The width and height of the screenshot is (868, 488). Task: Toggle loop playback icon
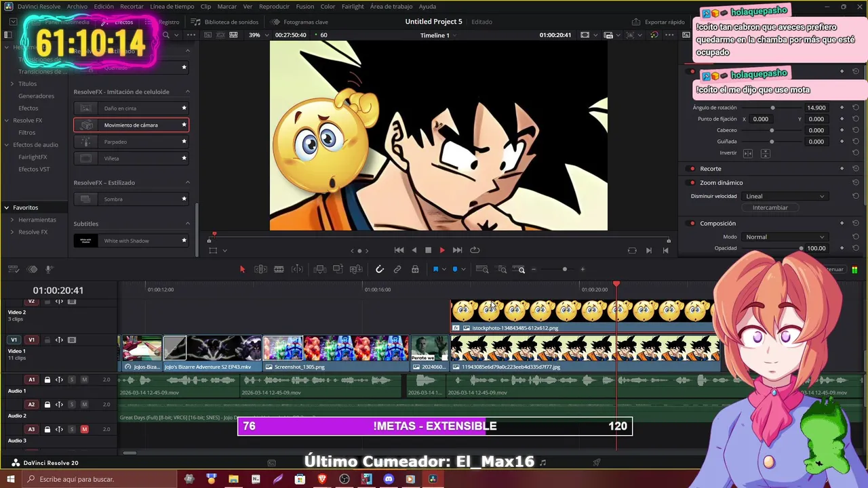pyautogui.click(x=475, y=250)
